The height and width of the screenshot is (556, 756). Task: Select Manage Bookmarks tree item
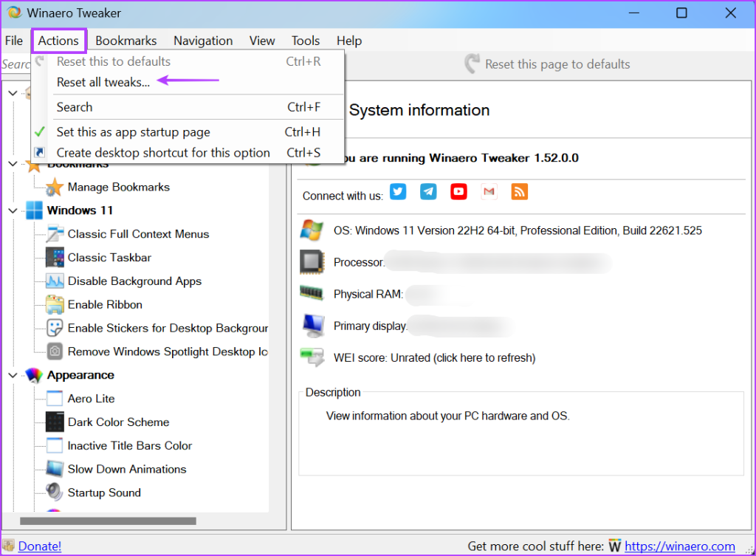click(119, 187)
